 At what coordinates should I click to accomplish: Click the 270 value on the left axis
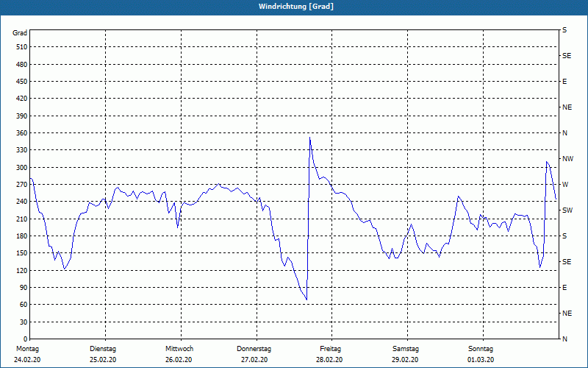(x=22, y=185)
